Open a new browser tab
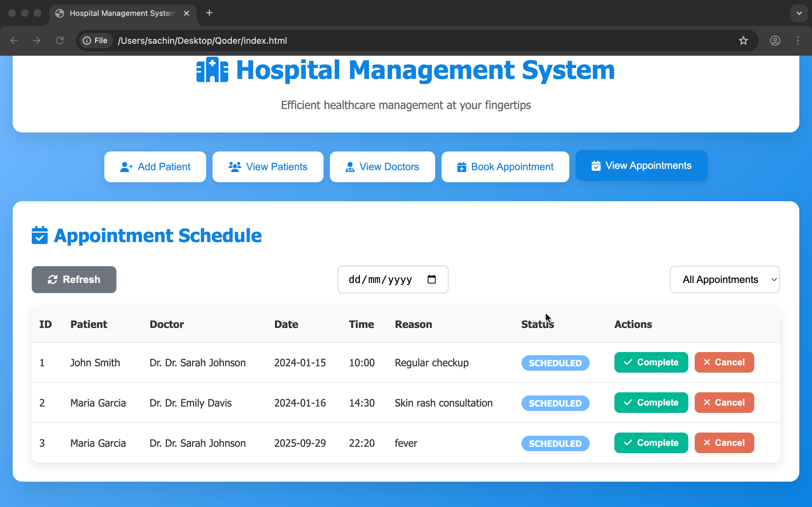Screen dimensions: 812x507 209,13
